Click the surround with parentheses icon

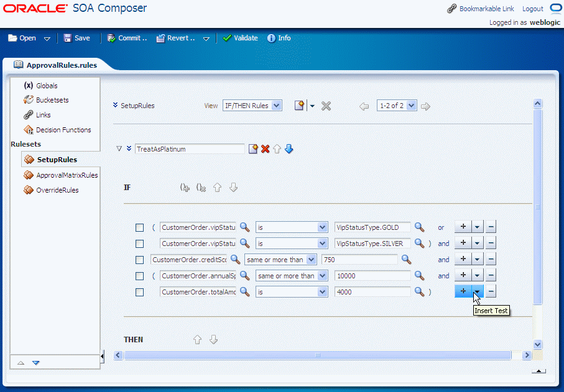coord(185,188)
